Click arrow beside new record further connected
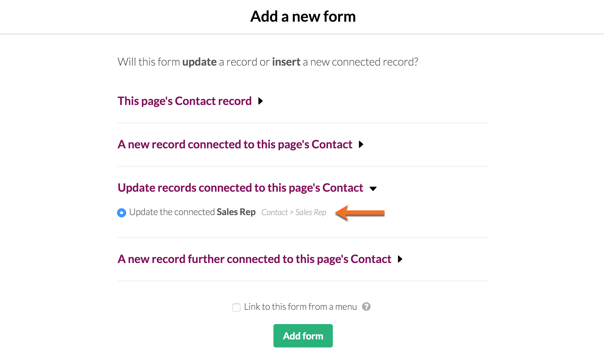The image size is (604, 364). (400, 259)
